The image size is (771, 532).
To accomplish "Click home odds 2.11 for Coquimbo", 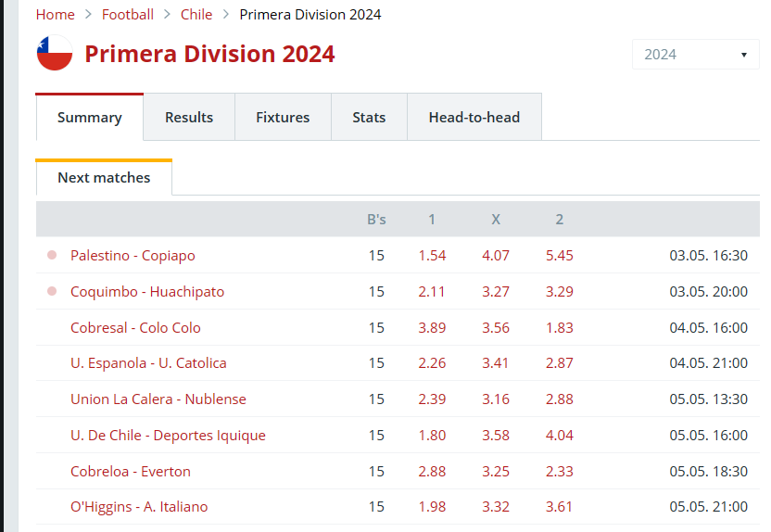I will coord(431,292).
